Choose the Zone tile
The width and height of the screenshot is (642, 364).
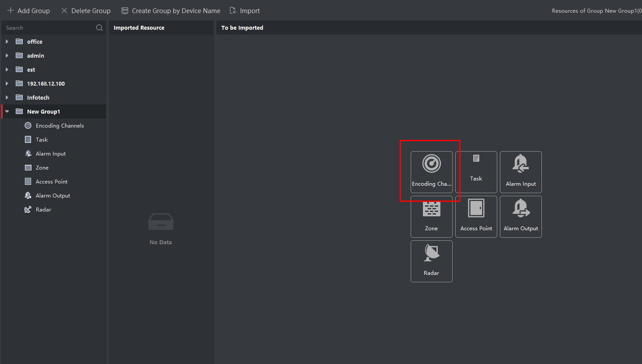(x=431, y=217)
